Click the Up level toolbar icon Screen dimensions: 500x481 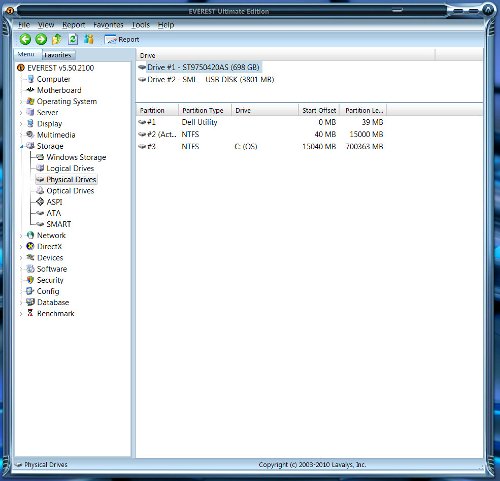pyautogui.click(x=57, y=39)
